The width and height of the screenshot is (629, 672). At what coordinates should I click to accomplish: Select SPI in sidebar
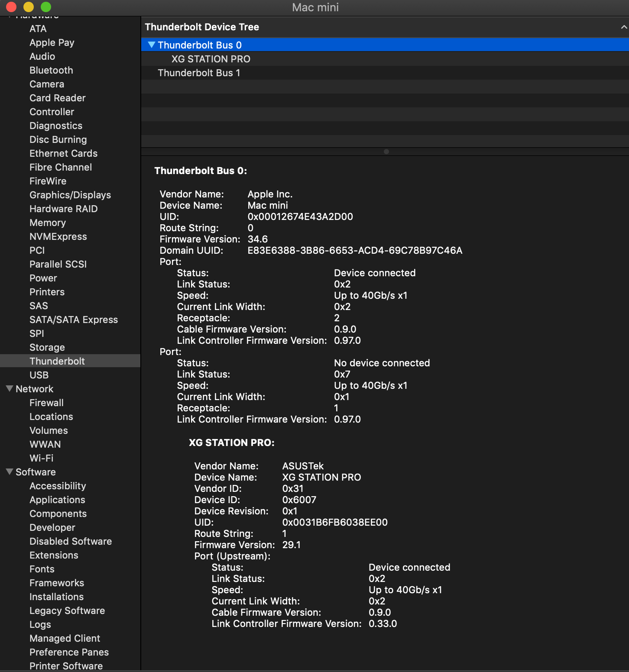(x=37, y=333)
